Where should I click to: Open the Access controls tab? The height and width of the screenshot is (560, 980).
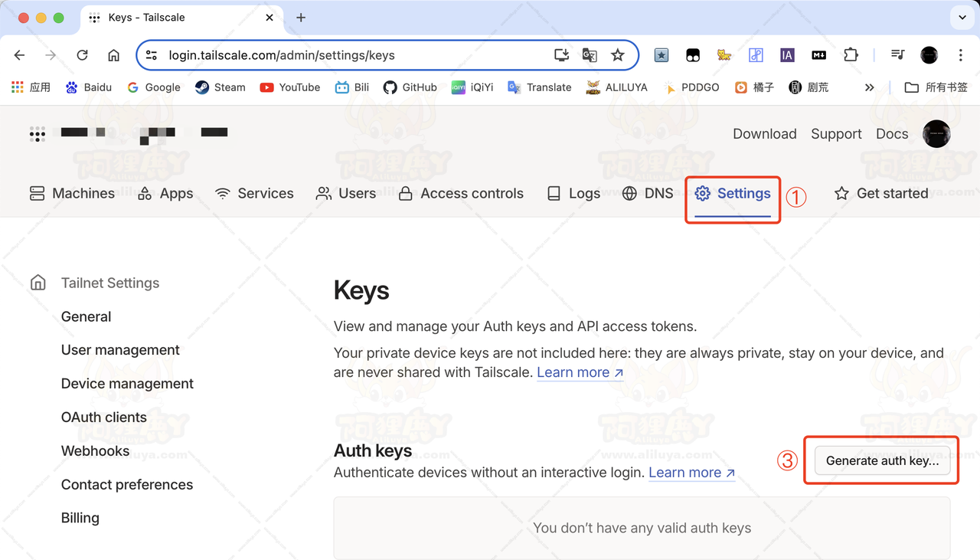461,194
